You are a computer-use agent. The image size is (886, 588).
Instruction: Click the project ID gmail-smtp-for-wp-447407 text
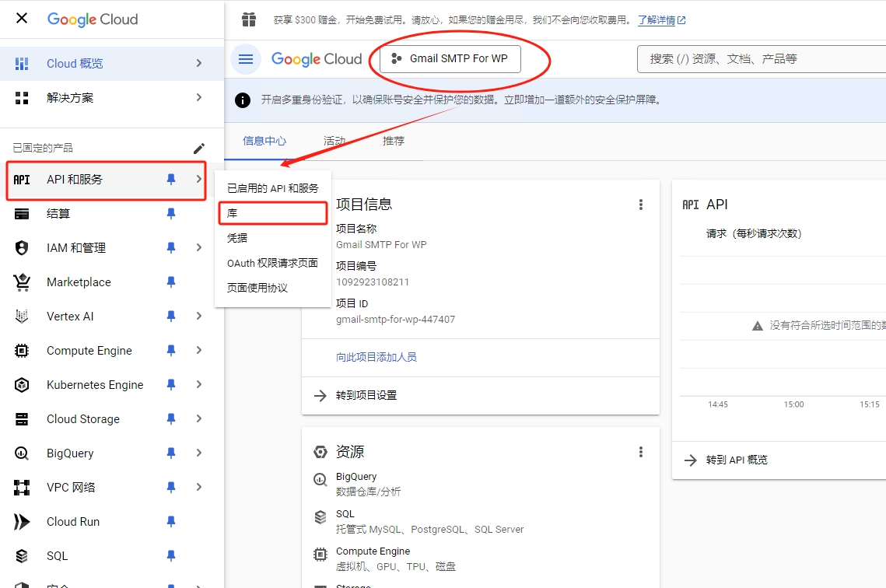click(395, 319)
